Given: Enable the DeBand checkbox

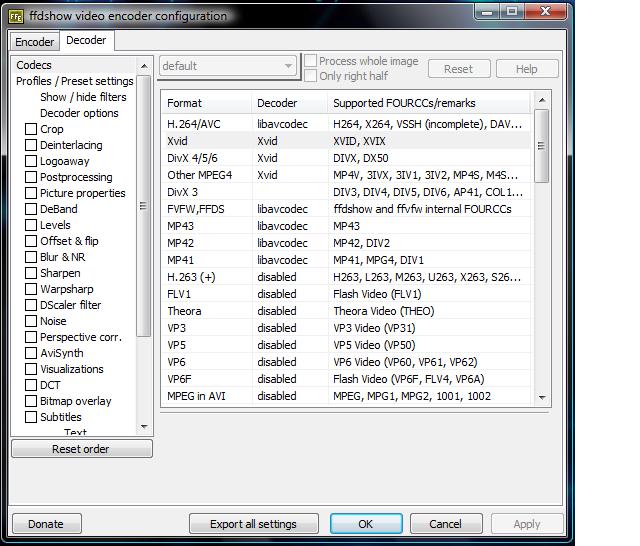Looking at the screenshot, I should point(31,209).
